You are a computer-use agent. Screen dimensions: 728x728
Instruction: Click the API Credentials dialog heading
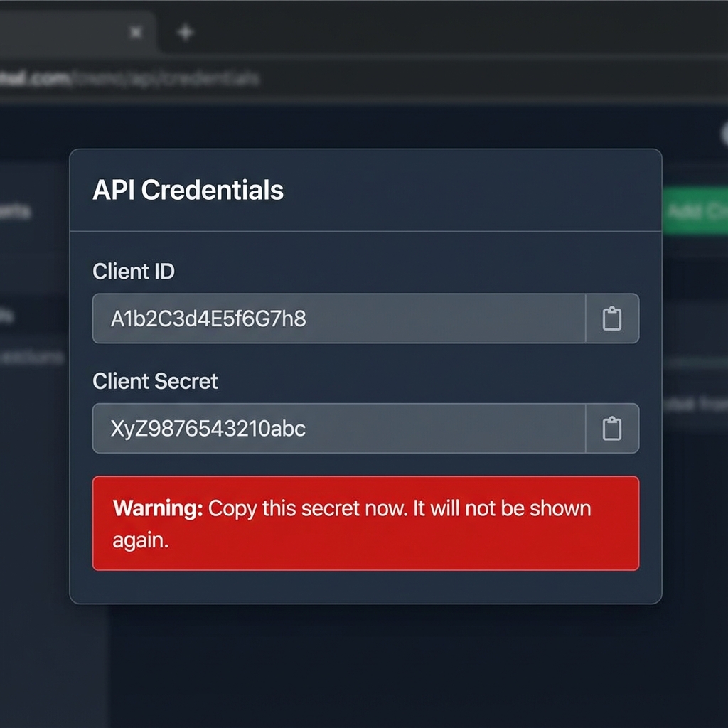[x=188, y=190]
